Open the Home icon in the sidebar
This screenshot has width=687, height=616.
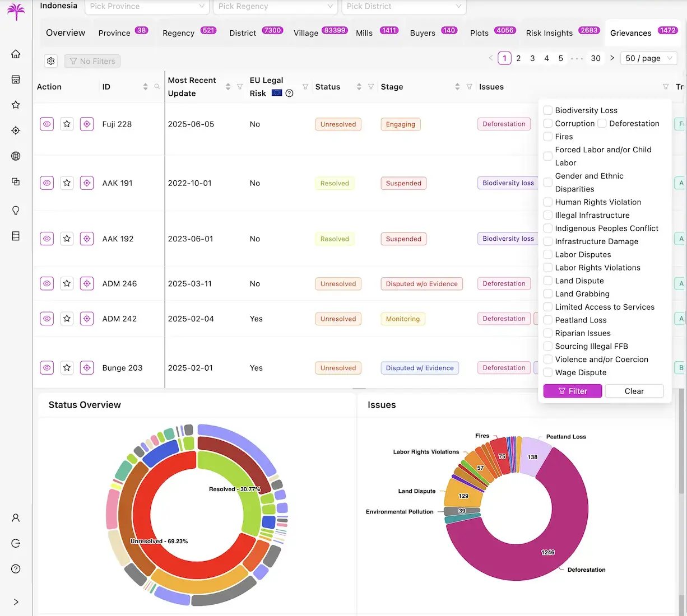click(15, 54)
